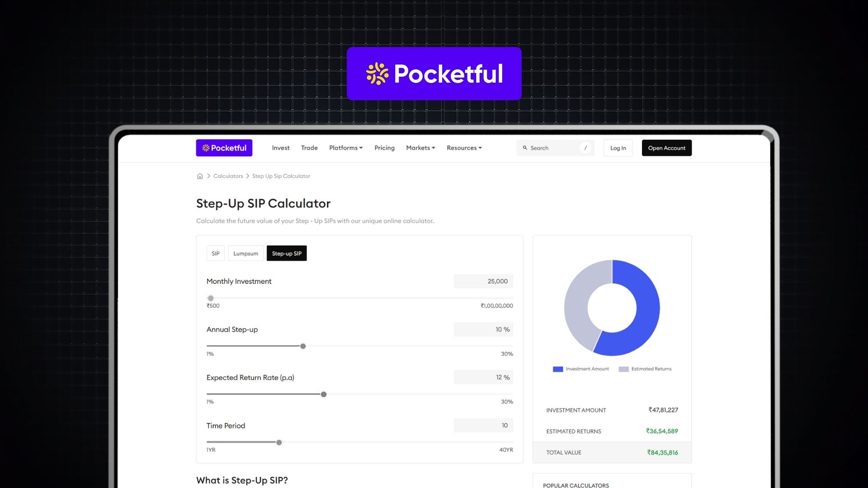
Task: Go to the Pricing page
Action: pos(384,148)
